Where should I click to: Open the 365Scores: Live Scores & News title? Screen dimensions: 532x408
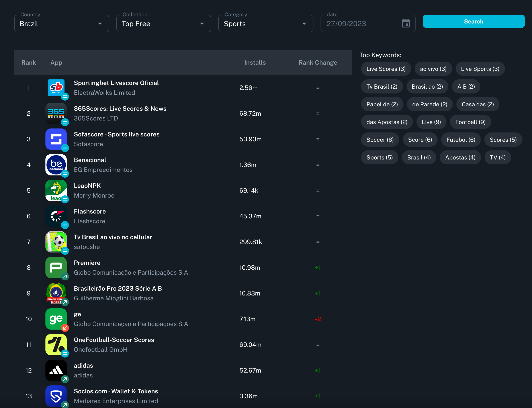pyautogui.click(x=120, y=109)
